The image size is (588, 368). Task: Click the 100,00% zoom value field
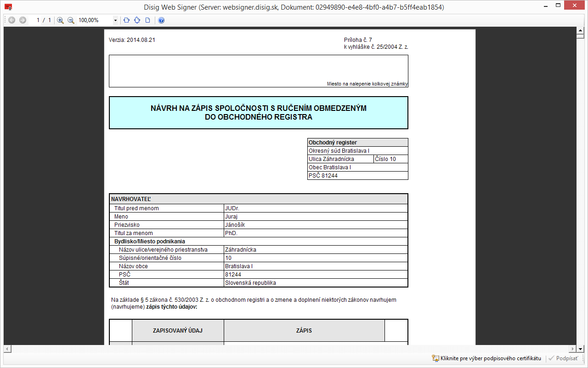pos(94,20)
